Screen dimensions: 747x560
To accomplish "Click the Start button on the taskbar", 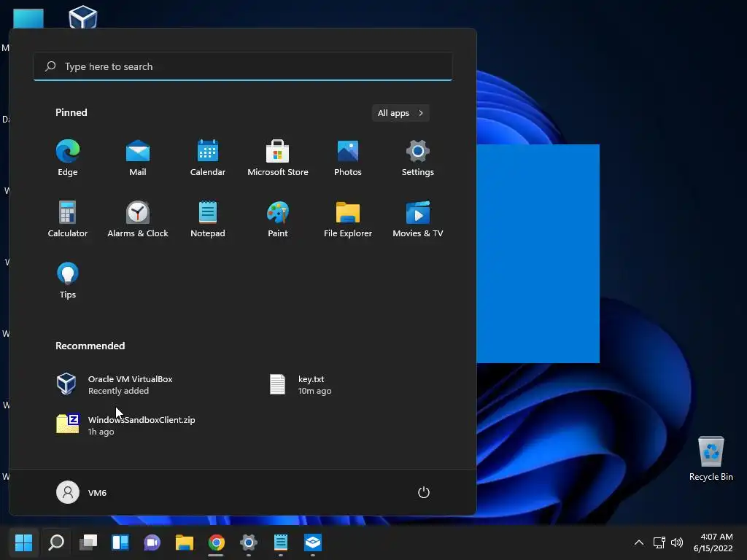I will [23, 542].
